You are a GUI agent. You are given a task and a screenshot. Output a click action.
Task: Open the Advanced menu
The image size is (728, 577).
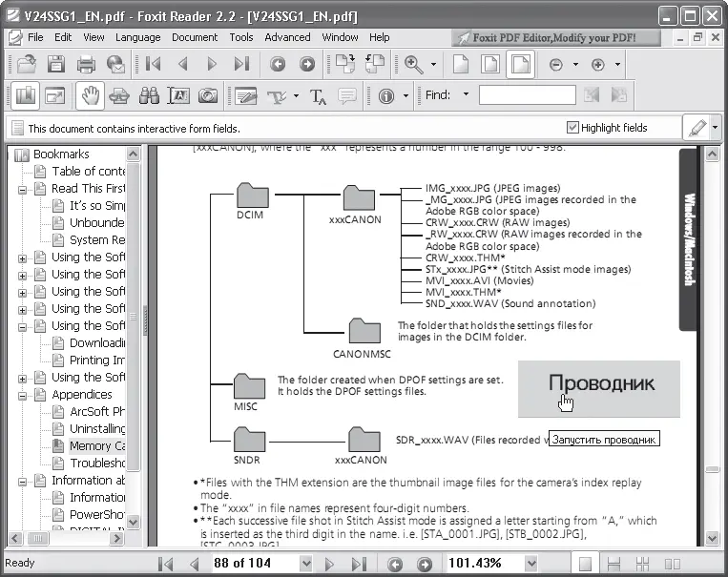pyautogui.click(x=287, y=37)
